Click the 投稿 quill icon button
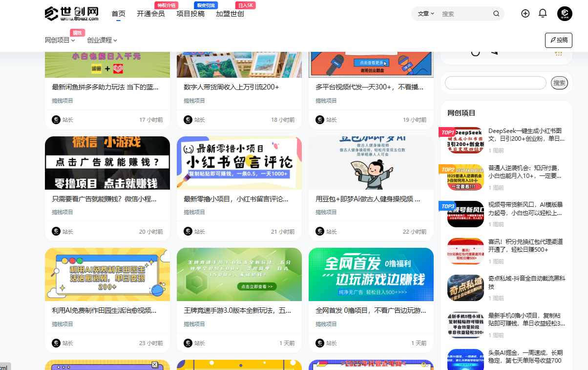The width and height of the screenshot is (588, 370). click(558, 40)
